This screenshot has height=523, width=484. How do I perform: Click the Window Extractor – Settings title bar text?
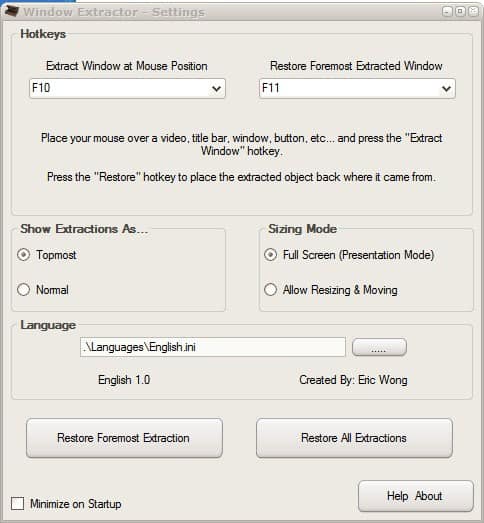(x=114, y=12)
